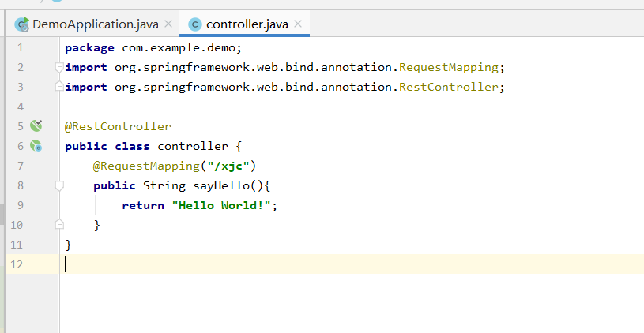Click the method fold end marker on line 10
Image resolution: width=644 pixels, height=333 pixels.
click(59, 224)
